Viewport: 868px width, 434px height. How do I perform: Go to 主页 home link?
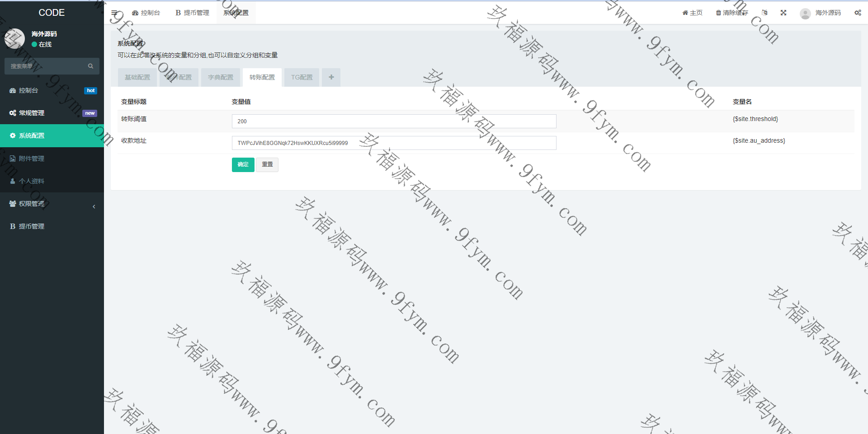click(692, 13)
